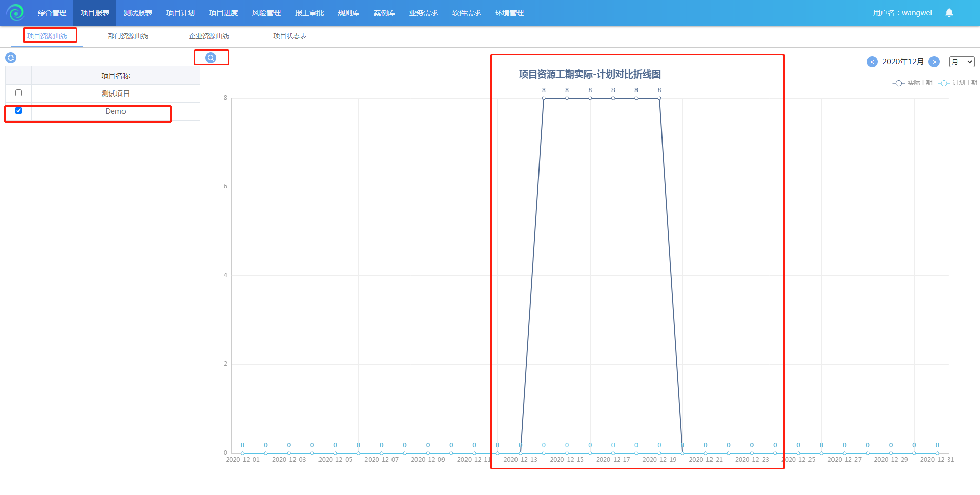This screenshot has width=980, height=495.
Task: Click the green swirl app logo
Action: [16, 12]
